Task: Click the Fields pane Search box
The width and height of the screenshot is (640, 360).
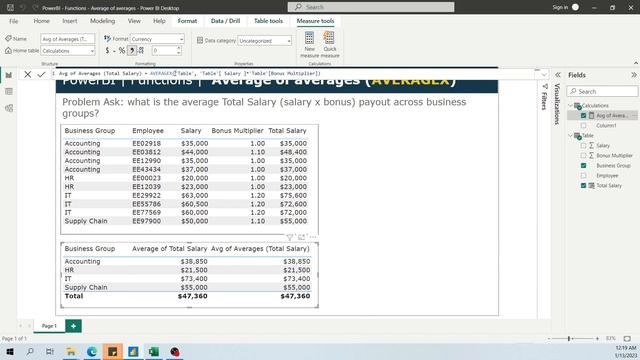Action: pyautogui.click(x=602, y=91)
